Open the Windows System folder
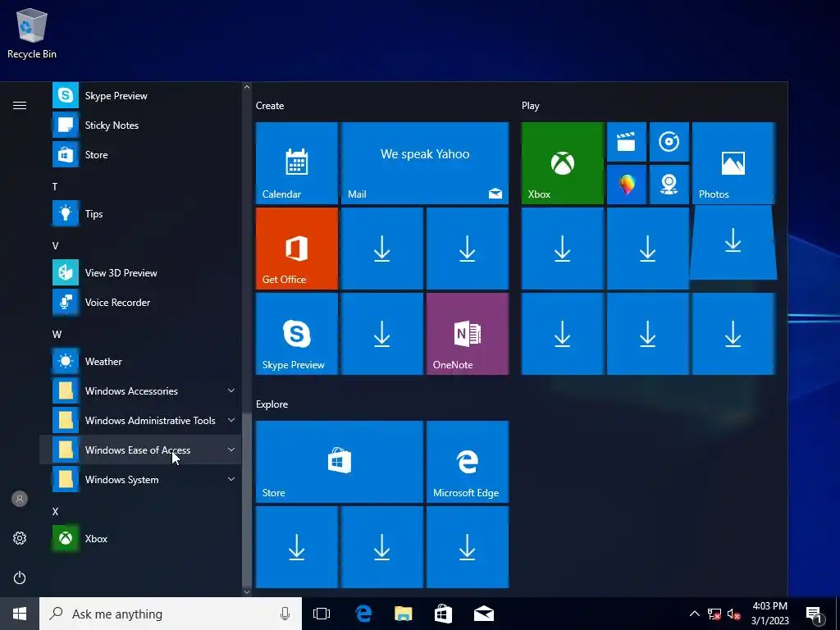The width and height of the screenshot is (840, 630). (140, 479)
